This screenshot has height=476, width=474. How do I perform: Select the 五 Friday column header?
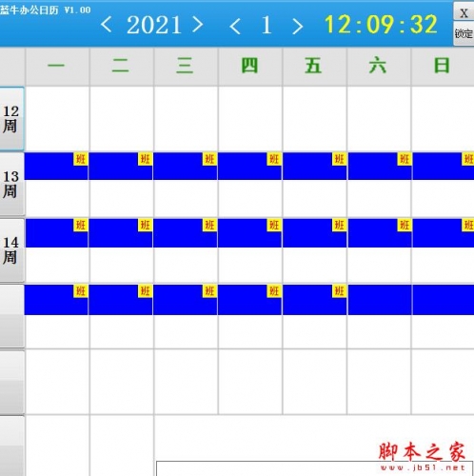(314, 67)
